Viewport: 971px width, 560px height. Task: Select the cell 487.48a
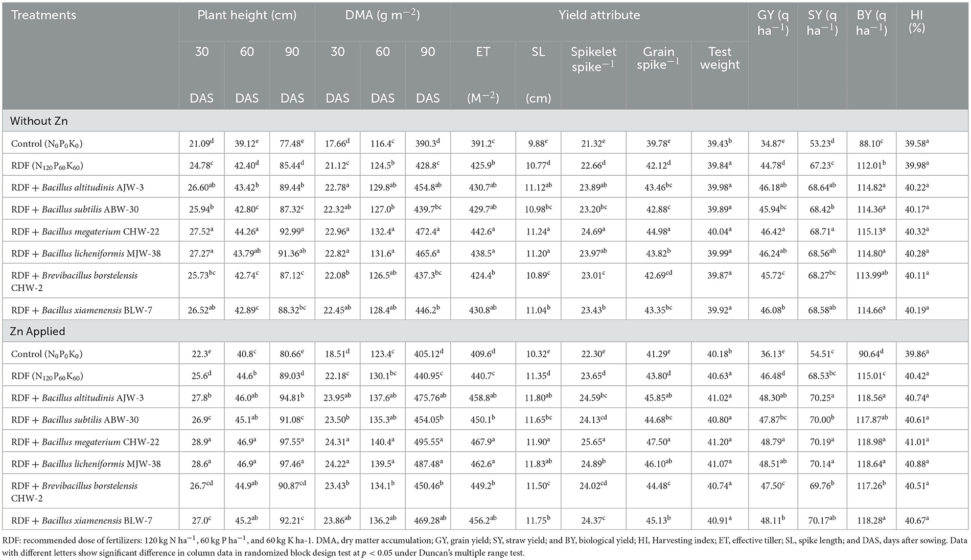coord(427,463)
